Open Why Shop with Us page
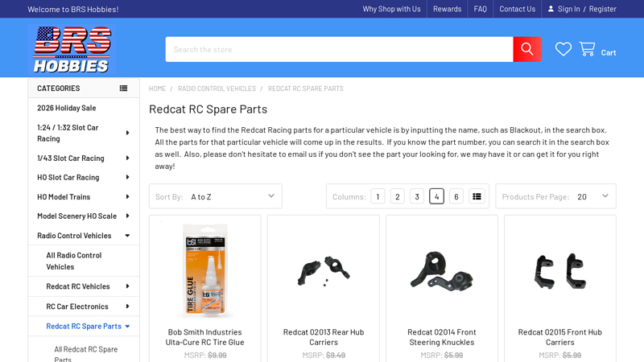Viewport: 644px width, 362px height. tap(391, 9)
